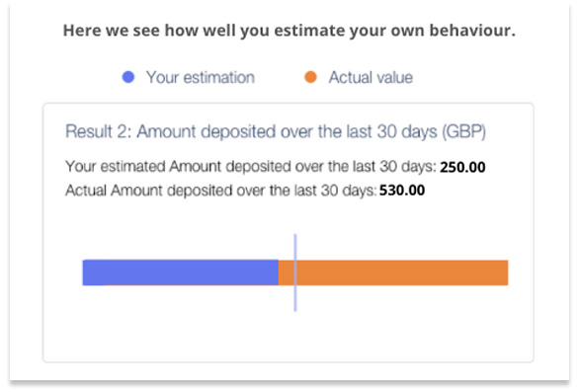Click the Your estimated Amount deposited text
This screenshot has height=392, width=578.
pyautogui.click(x=251, y=167)
